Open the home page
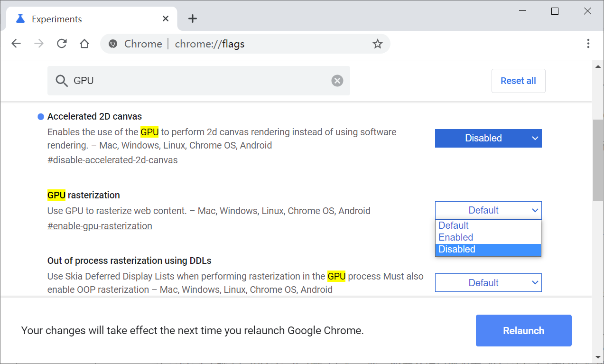 click(84, 44)
